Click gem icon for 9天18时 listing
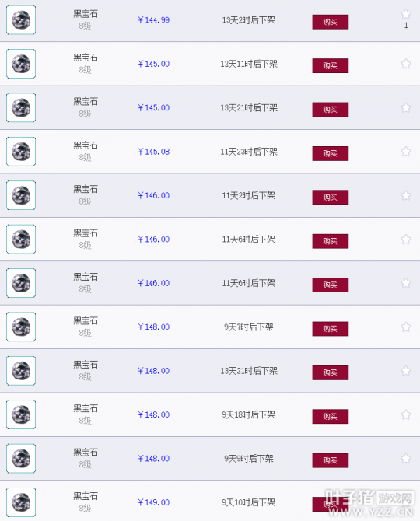420x521 pixels. (21, 414)
